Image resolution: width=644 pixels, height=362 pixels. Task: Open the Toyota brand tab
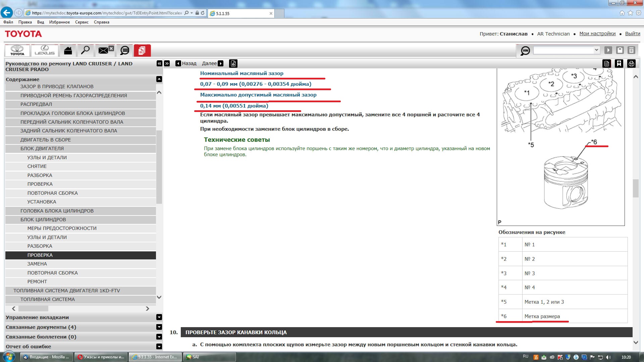pyautogui.click(x=17, y=50)
